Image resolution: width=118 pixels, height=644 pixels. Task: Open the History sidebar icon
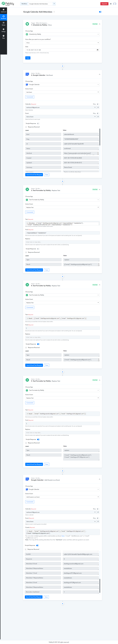point(3,23)
